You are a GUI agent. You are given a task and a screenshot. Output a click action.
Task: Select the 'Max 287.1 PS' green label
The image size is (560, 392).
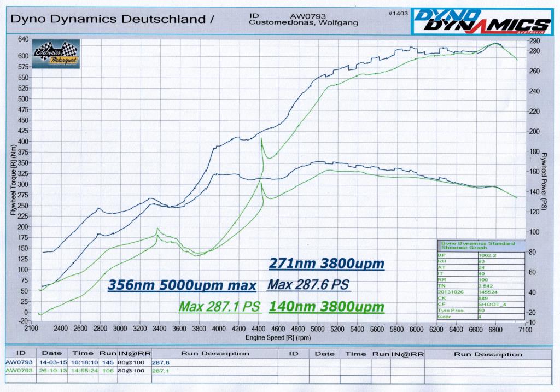220,307
